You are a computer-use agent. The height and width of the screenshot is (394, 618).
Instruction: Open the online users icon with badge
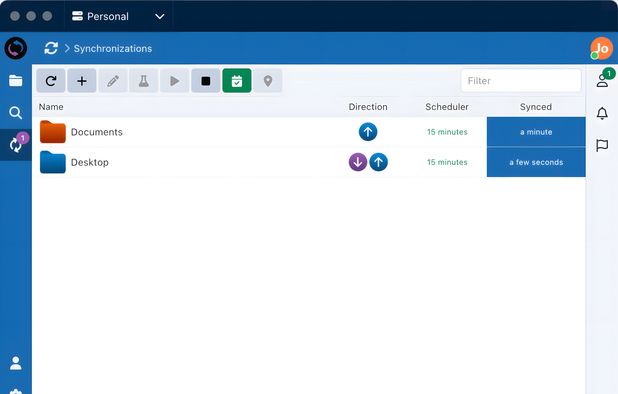point(603,80)
